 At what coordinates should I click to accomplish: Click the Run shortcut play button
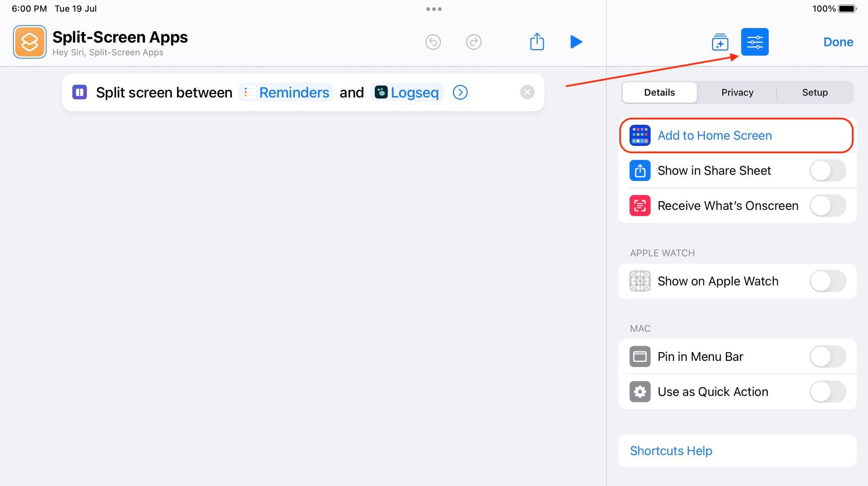coord(576,42)
